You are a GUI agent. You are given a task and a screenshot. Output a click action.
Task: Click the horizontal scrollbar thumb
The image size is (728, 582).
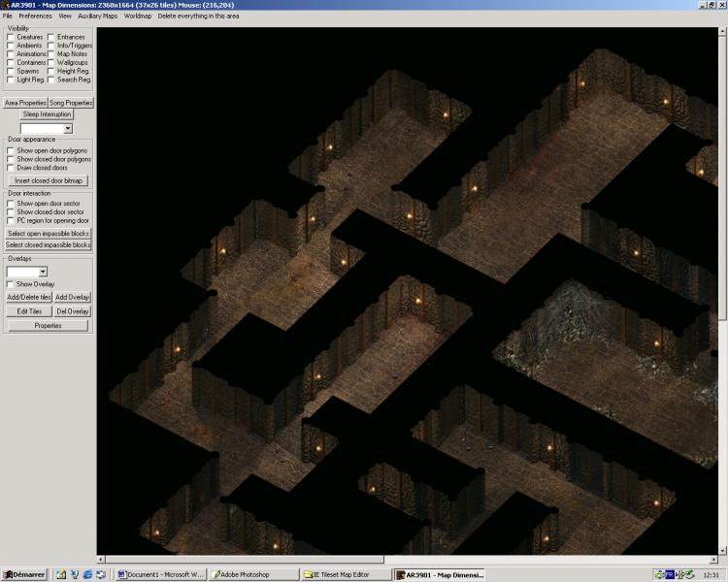[x=245, y=560]
